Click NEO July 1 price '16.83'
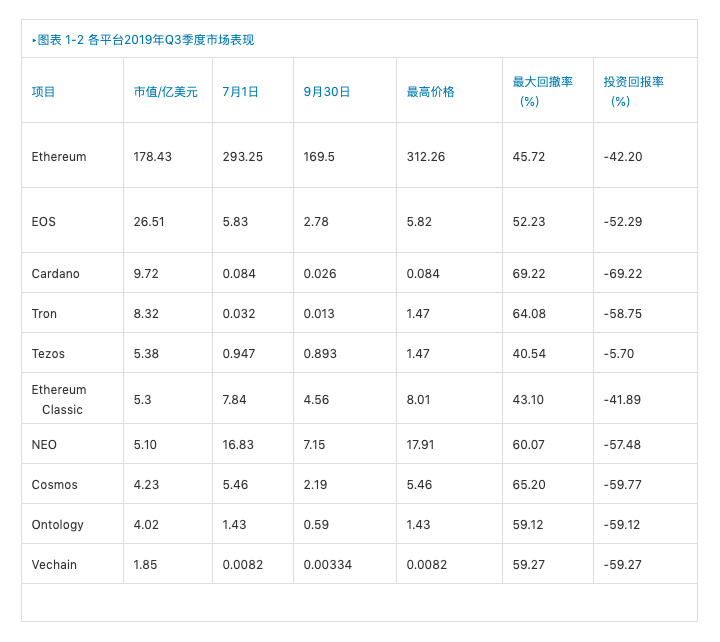 coord(238,445)
